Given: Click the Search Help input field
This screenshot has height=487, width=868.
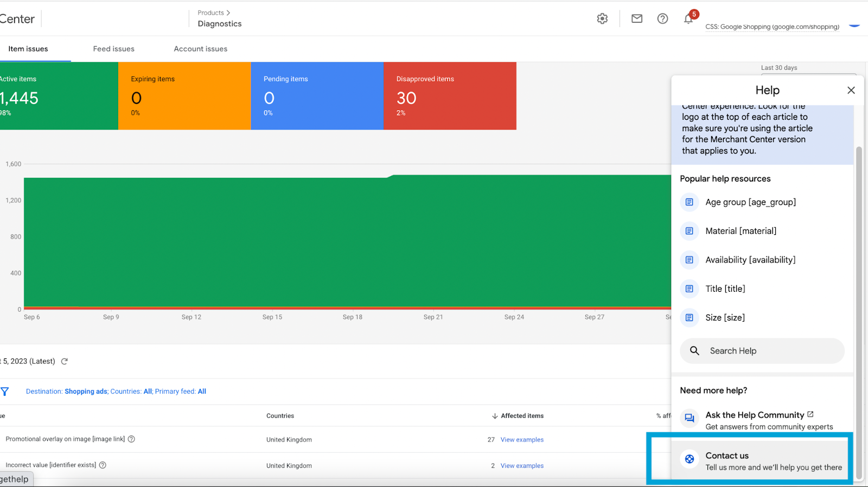Looking at the screenshot, I should 762,351.
